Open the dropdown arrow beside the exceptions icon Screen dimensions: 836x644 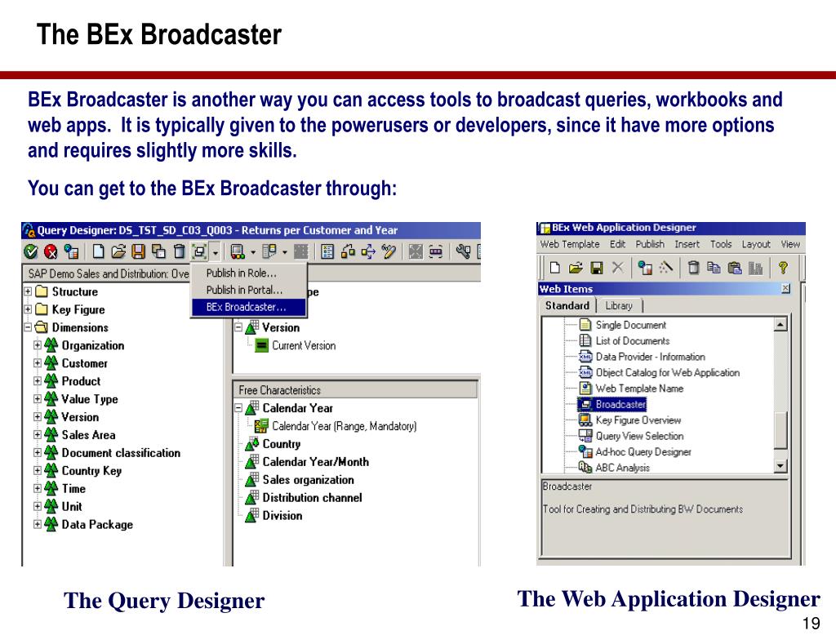click(x=253, y=252)
